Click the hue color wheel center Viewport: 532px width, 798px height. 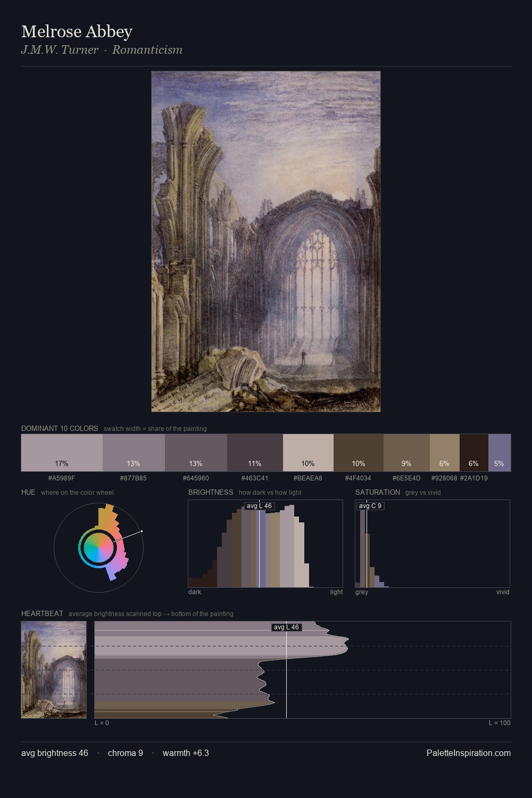[98, 547]
